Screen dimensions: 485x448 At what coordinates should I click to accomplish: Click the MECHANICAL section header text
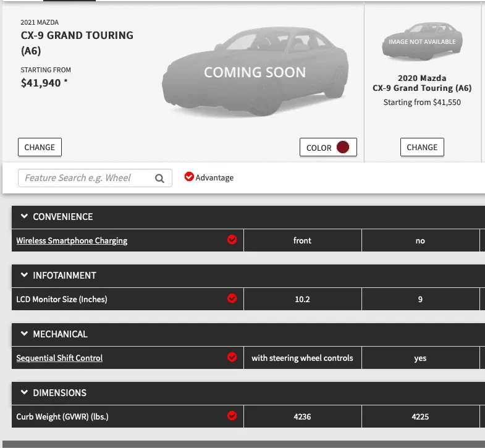pyautogui.click(x=61, y=334)
